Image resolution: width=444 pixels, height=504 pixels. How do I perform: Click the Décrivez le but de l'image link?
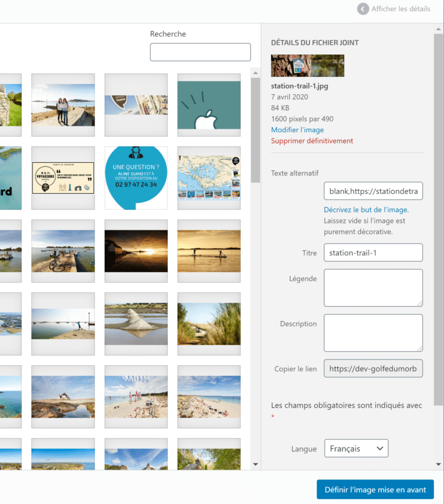point(366,209)
